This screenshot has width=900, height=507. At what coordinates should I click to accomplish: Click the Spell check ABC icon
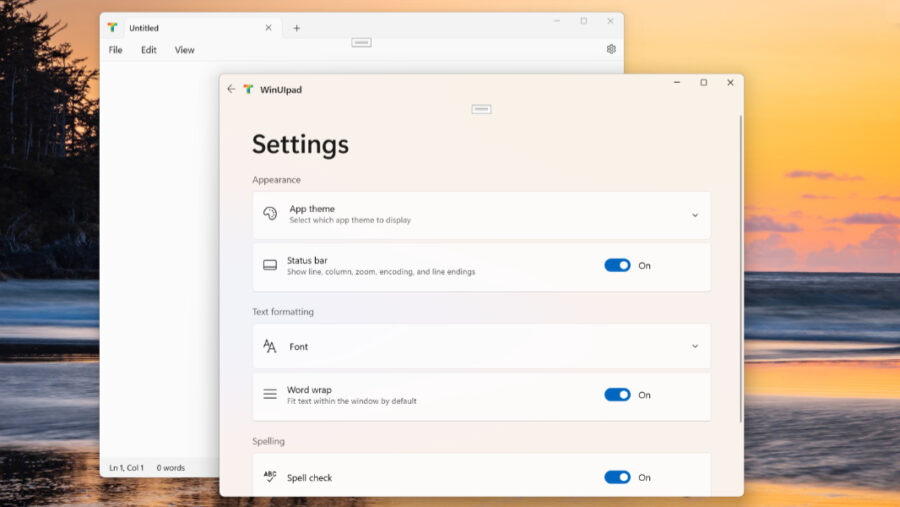(x=270, y=477)
